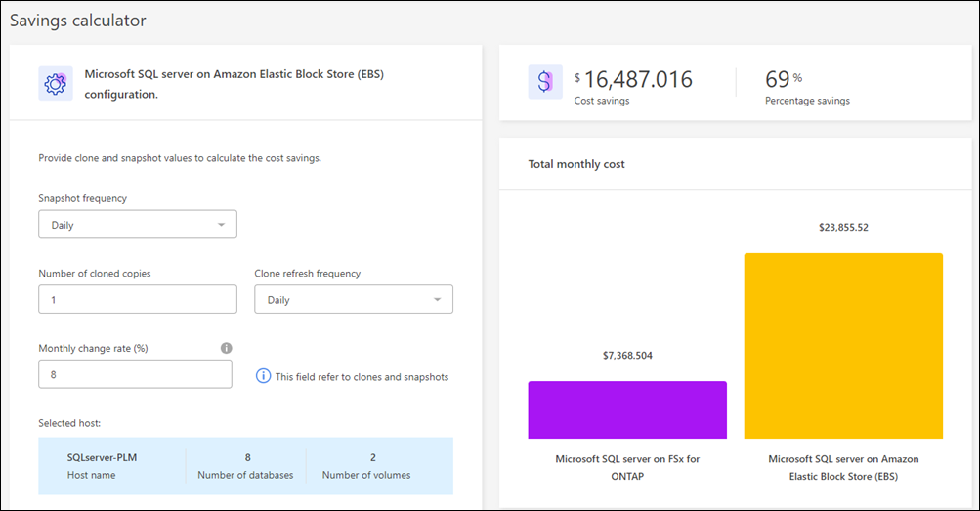Image resolution: width=980 pixels, height=511 pixels.
Task: Expand the Clone refresh frequency dropdown
Action: [353, 300]
